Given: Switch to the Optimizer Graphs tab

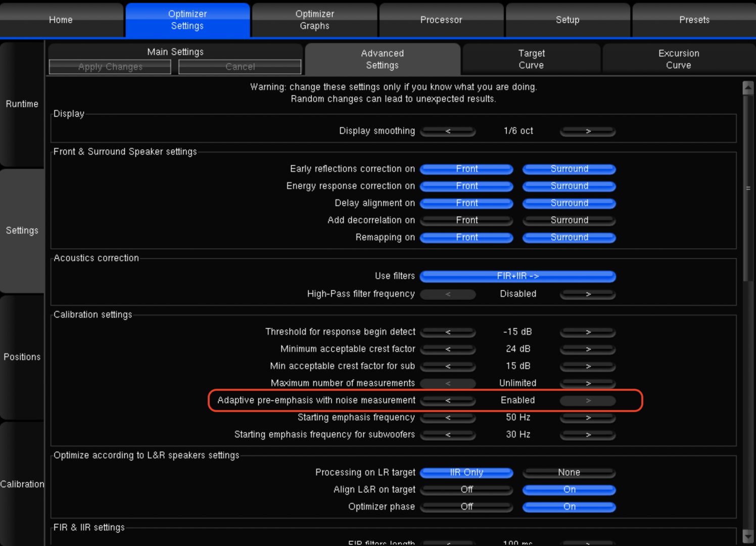Looking at the screenshot, I should (314, 20).
